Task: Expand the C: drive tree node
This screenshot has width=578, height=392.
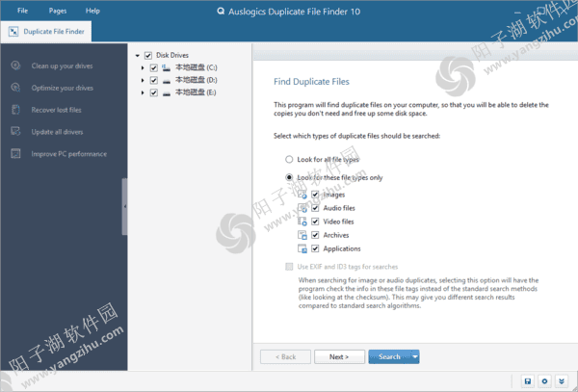Action: 143,67
